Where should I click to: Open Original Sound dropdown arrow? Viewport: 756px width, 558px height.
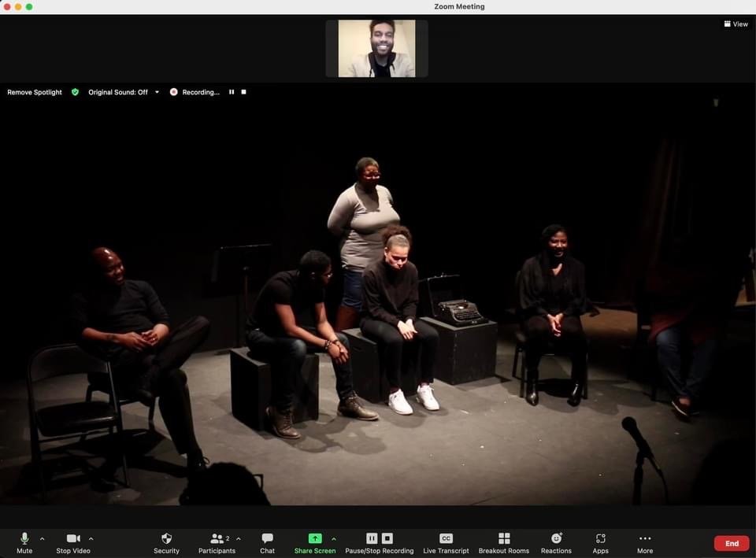pos(157,92)
